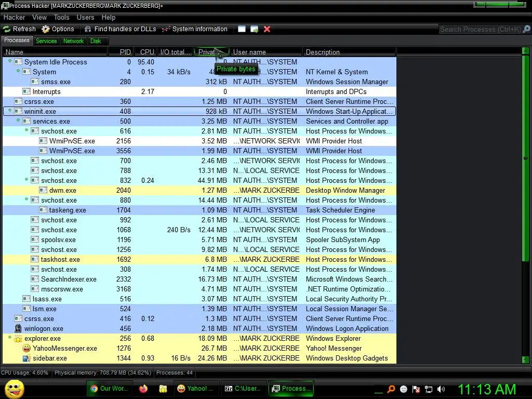Screen dimensions: 532x399
Task: Select the lsm.exe process icon
Action: click(26, 309)
